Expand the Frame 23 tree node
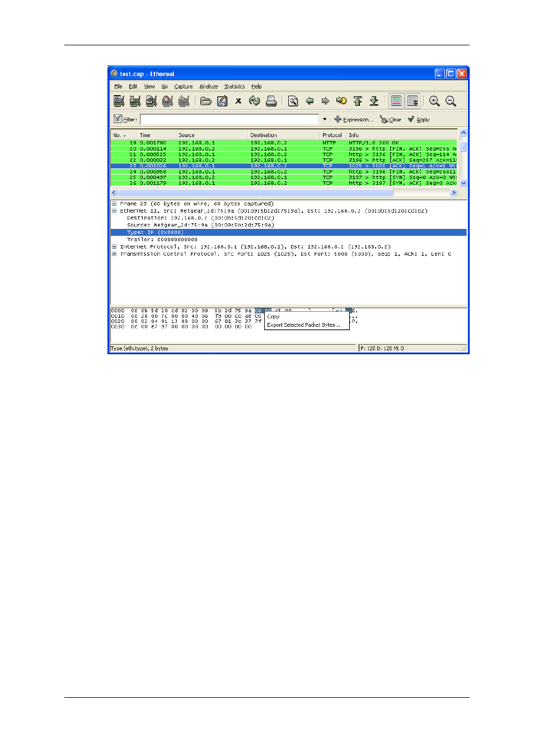This screenshot has width=534, height=756. click(x=114, y=204)
